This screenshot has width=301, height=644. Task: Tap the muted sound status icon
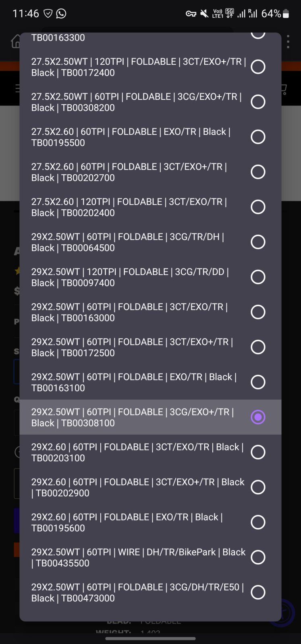[204, 14]
